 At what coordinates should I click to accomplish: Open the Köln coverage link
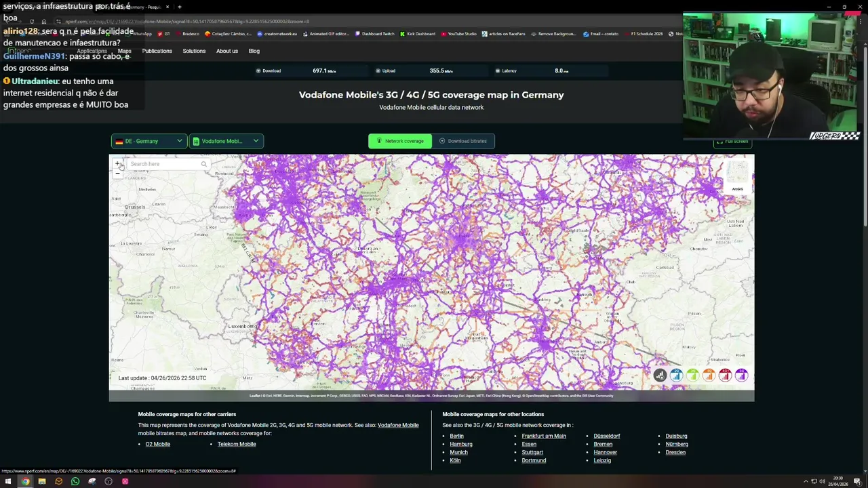point(455,460)
